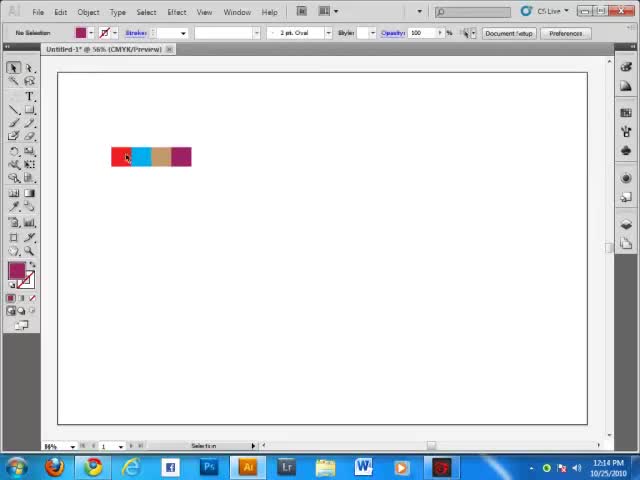640x480 pixels.
Task: Select the Symbol Sprayer tool
Action: (13, 222)
